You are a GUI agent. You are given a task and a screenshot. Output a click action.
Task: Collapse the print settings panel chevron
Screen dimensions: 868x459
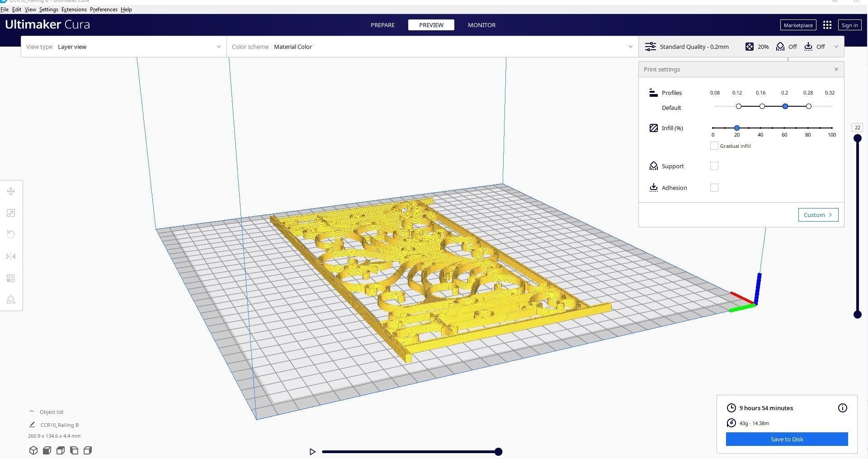tap(836, 47)
